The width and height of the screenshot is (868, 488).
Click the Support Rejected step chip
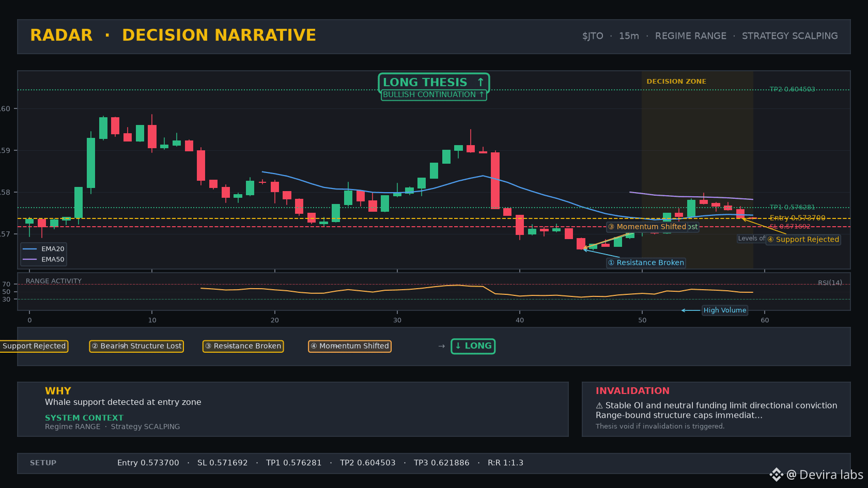(x=33, y=346)
